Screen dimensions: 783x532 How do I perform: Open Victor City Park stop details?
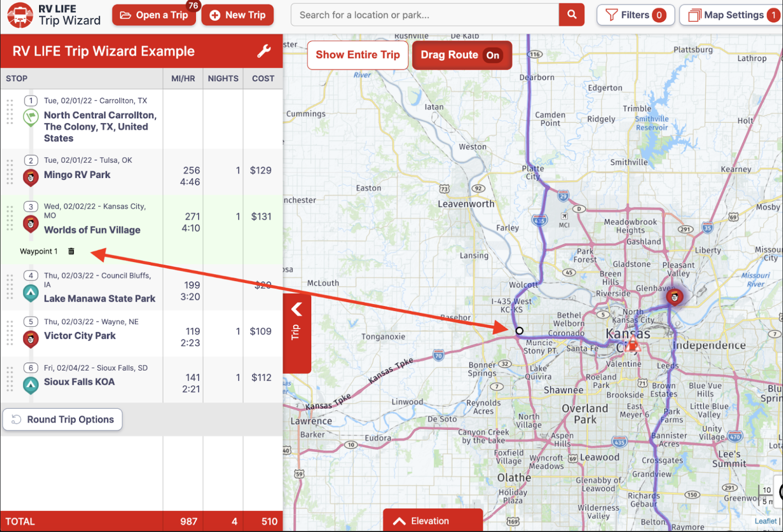[80, 336]
